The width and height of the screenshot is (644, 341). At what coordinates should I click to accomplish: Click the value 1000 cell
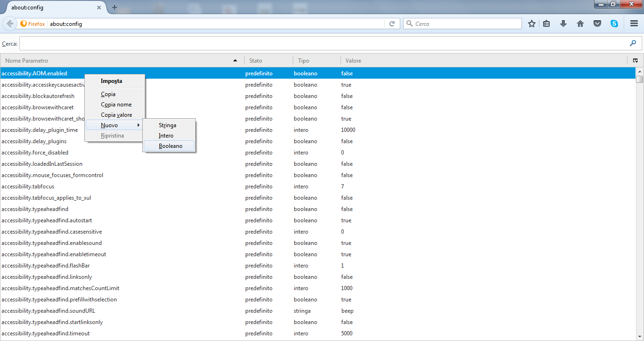(x=347, y=288)
